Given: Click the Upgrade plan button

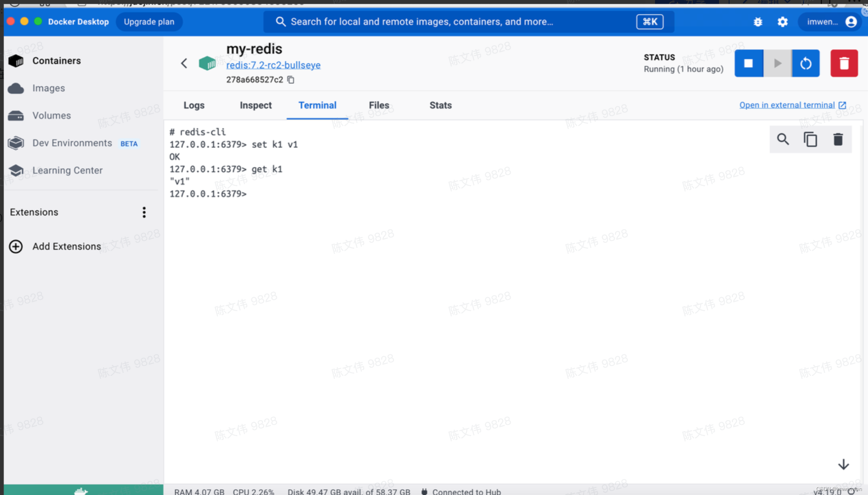Looking at the screenshot, I should (x=149, y=22).
